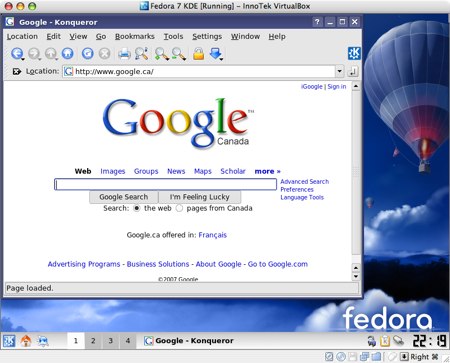The width and height of the screenshot is (450, 363).
Task: Click the window help question mark button
Action: pos(317,22)
